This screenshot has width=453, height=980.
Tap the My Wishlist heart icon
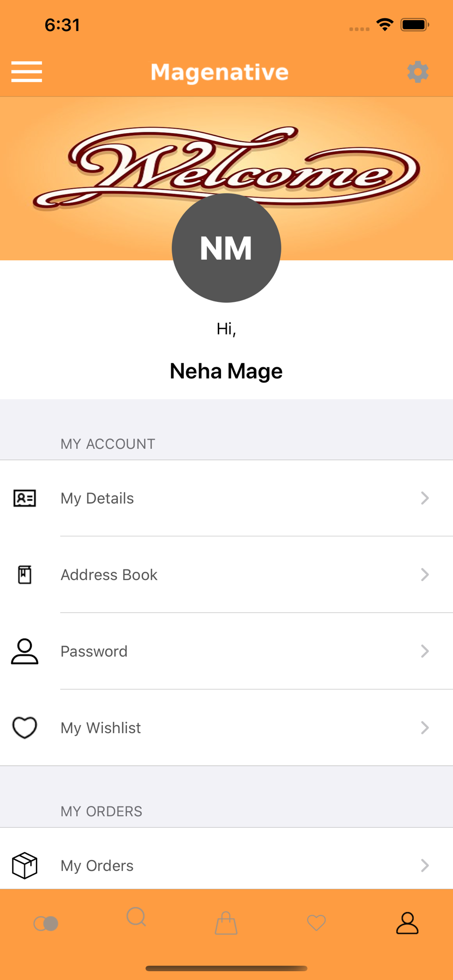point(25,728)
